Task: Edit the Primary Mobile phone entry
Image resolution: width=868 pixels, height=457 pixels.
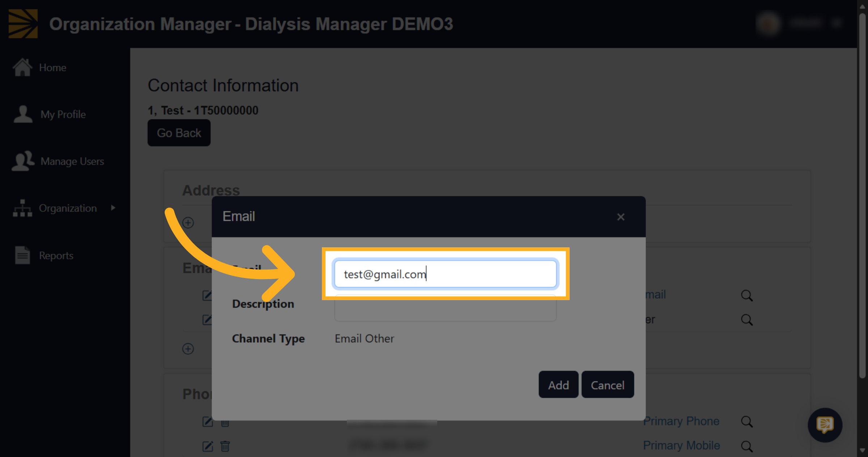Action: click(208, 446)
